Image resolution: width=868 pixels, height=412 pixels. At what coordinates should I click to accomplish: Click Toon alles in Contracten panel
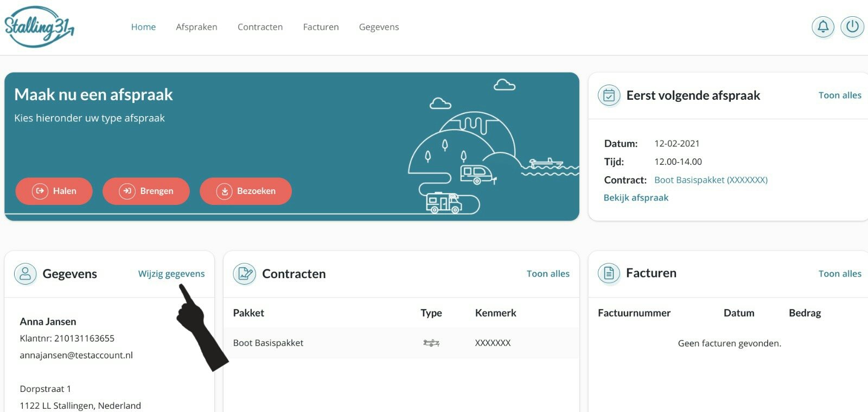pyautogui.click(x=548, y=274)
